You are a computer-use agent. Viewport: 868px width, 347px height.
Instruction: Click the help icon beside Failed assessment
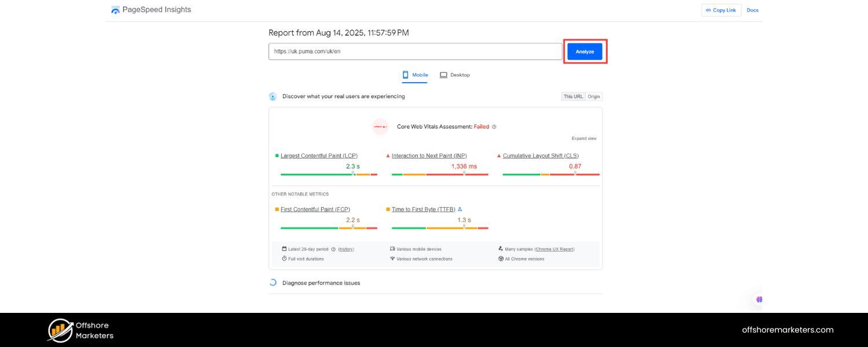click(x=494, y=127)
